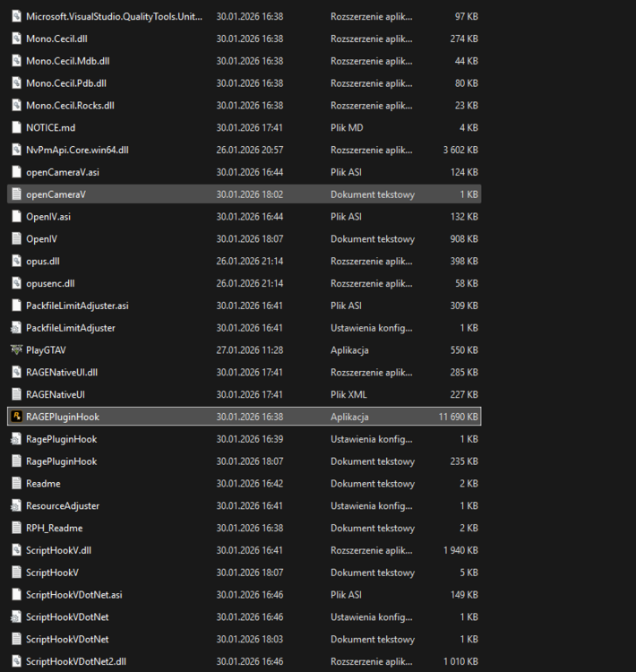Click the size cell '80 KB'
This screenshot has height=672, width=636.
click(467, 83)
